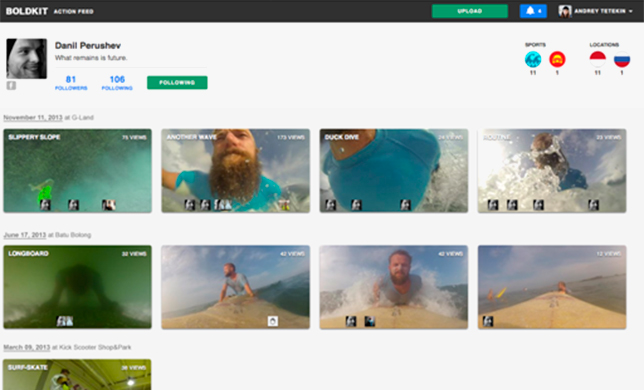
Task: Click last viewer avatar on Duck Dive
Action: click(x=405, y=204)
